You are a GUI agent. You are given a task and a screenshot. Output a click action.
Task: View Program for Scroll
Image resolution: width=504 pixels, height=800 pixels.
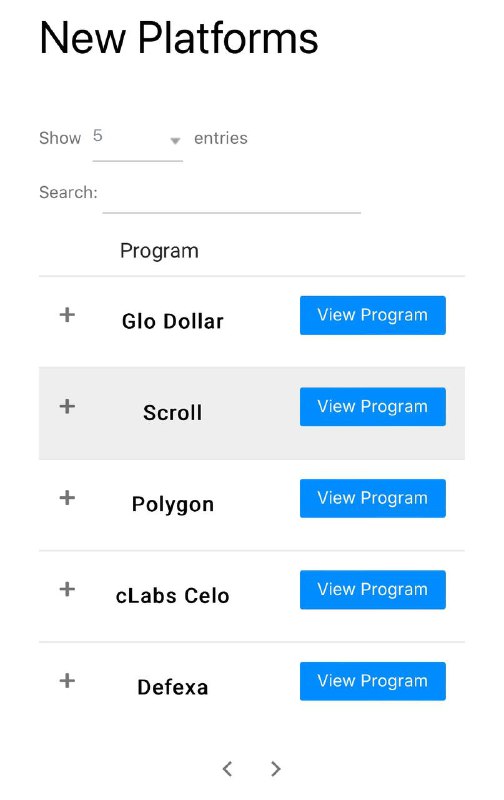(372, 407)
